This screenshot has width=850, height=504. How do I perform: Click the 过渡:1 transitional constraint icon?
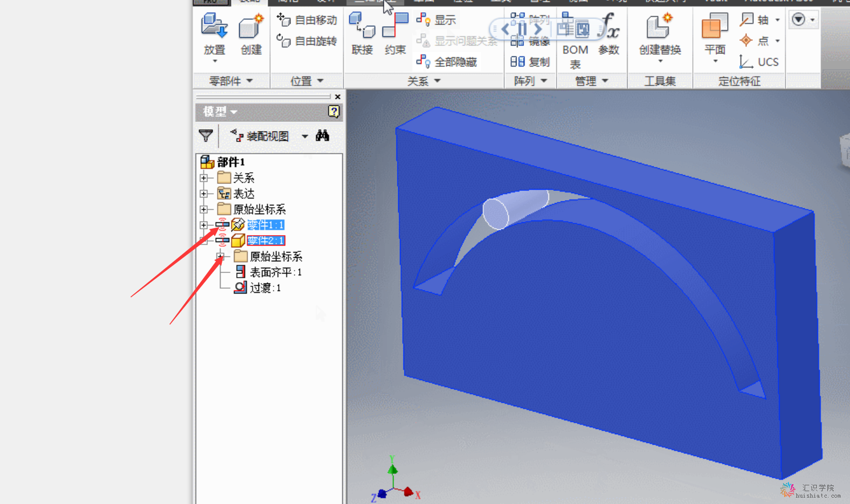pyautogui.click(x=240, y=288)
